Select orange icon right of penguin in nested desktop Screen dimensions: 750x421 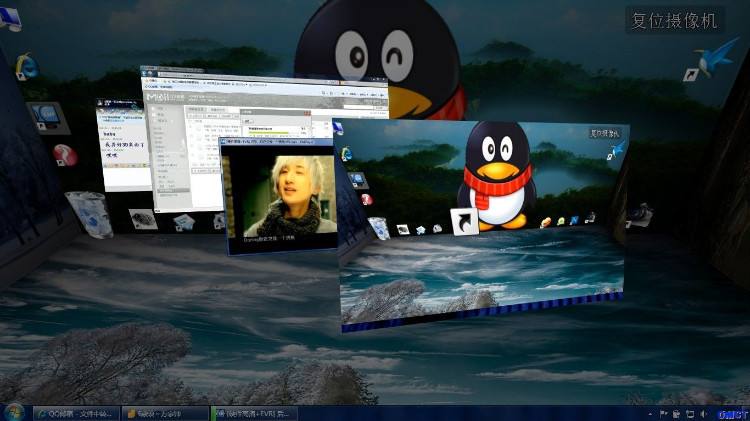pos(545,222)
